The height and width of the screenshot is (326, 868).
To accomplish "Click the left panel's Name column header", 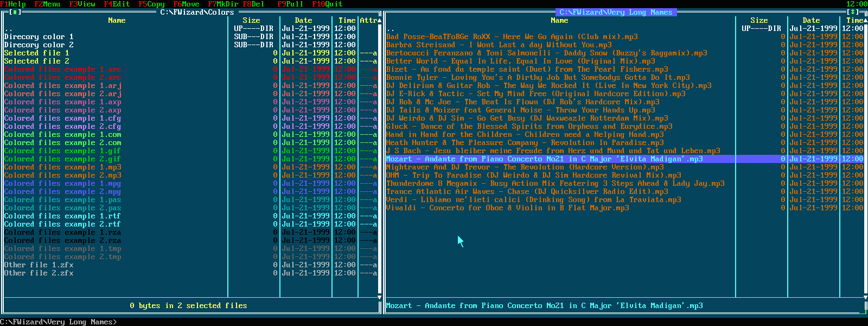I will pyautogui.click(x=117, y=20).
